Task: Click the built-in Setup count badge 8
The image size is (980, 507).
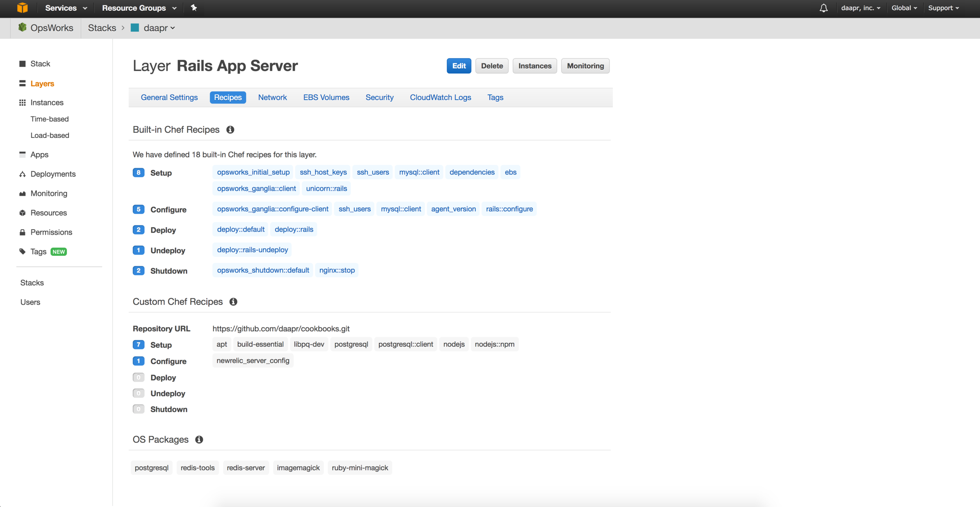Action: click(x=138, y=172)
